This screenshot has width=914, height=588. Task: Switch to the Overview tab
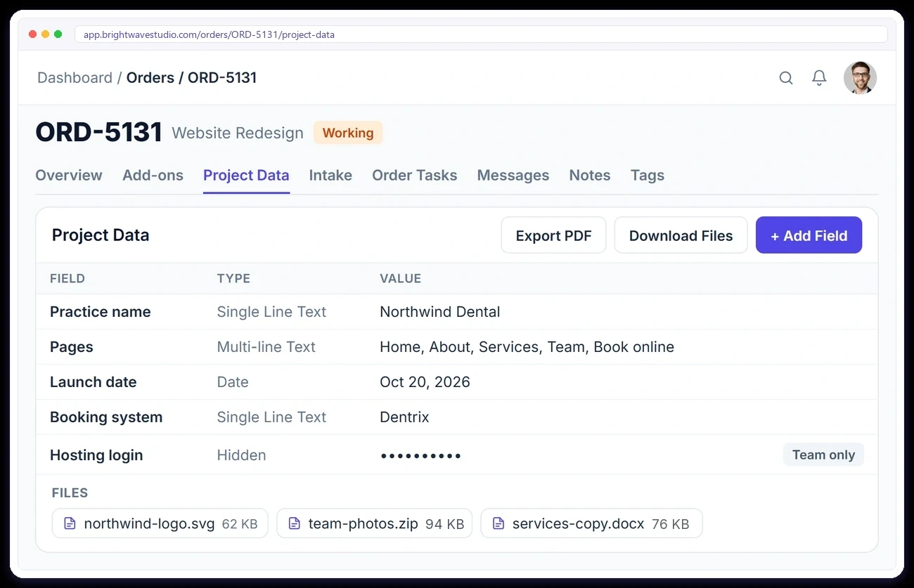pyautogui.click(x=69, y=176)
